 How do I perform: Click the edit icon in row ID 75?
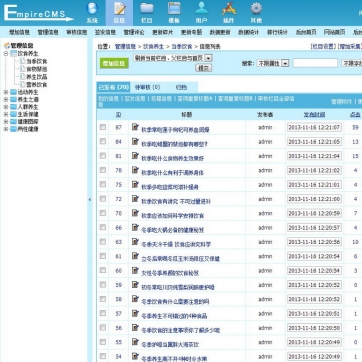[x=135, y=184]
